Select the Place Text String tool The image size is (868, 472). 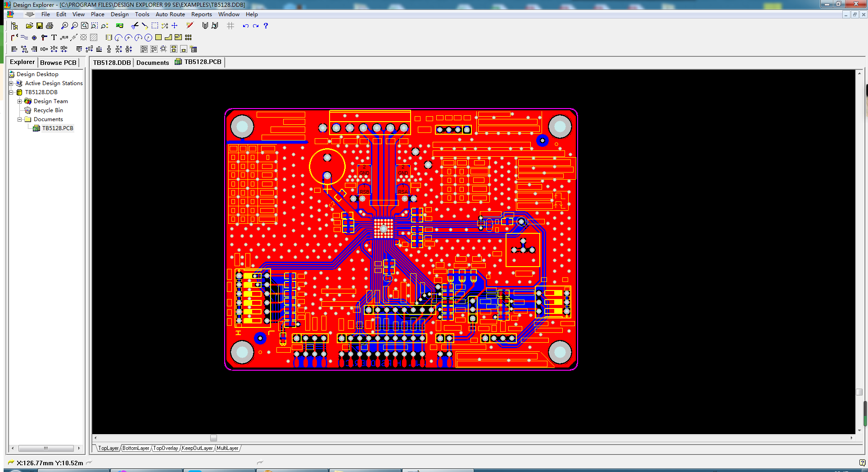pyautogui.click(x=54, y=38)
